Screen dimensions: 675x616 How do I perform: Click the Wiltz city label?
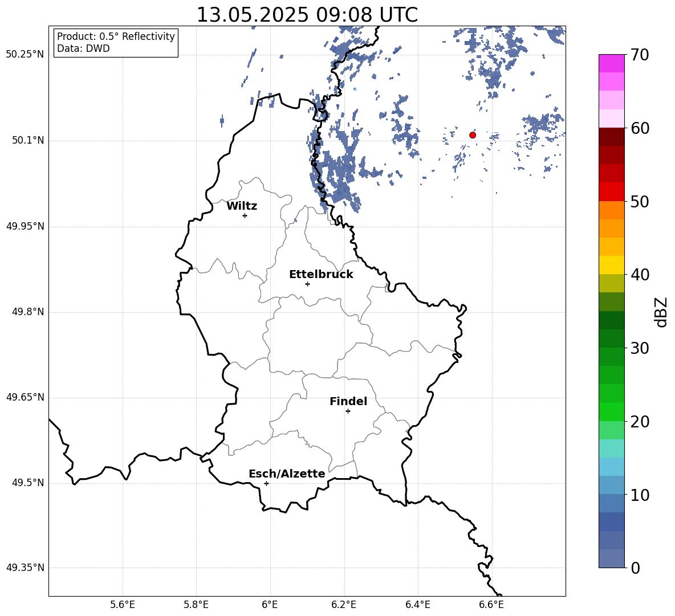(242, 206)
